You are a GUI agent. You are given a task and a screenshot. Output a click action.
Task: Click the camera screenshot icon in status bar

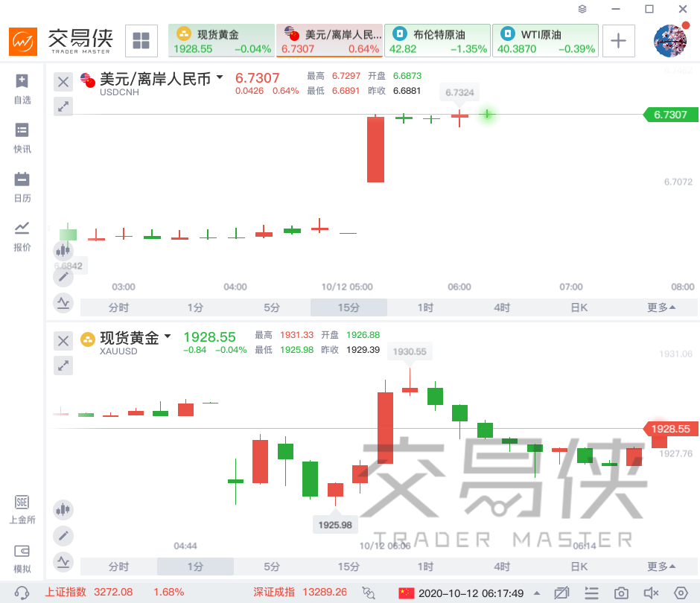point(621,593)
